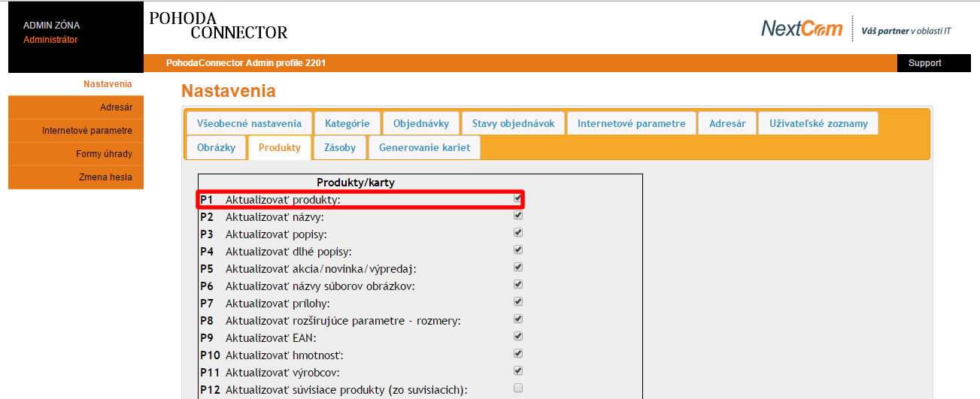
Task: Click the ADMIN ZÓNA label
Action: (x=52, y=26)
